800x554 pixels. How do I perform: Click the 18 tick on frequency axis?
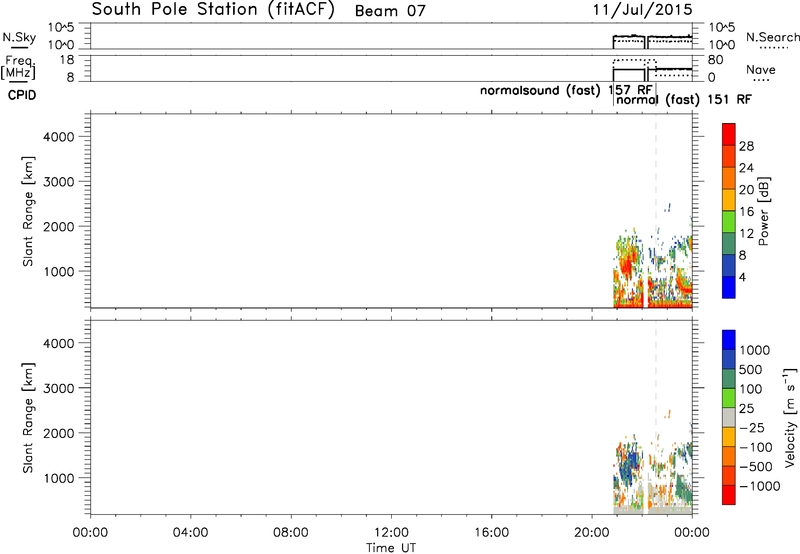point(67,60)
